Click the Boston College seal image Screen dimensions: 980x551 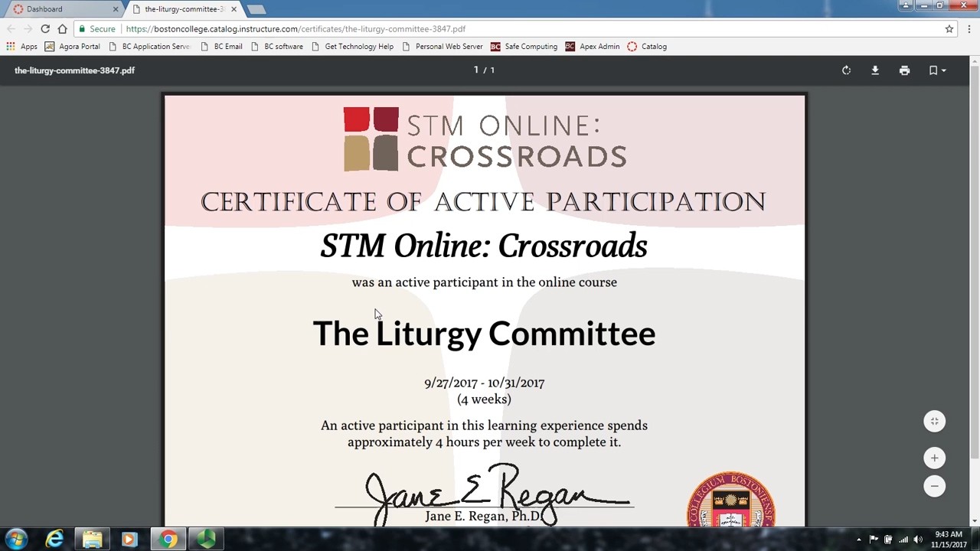tap(731, 500)
